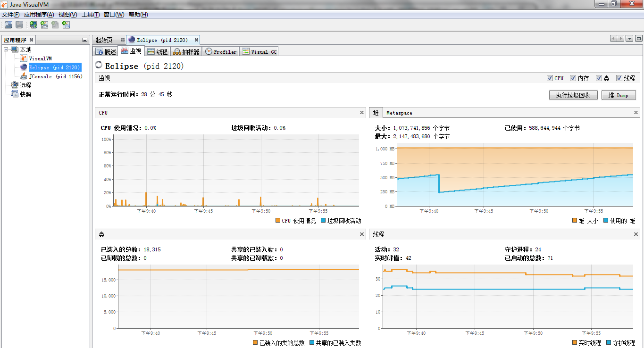Select the 堆 memory tab

(x=376, y=113)
